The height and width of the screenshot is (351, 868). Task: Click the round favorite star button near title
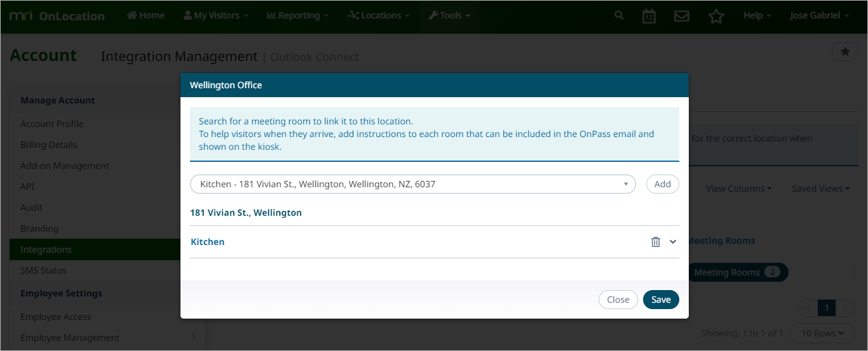click(x=844, y=52)
